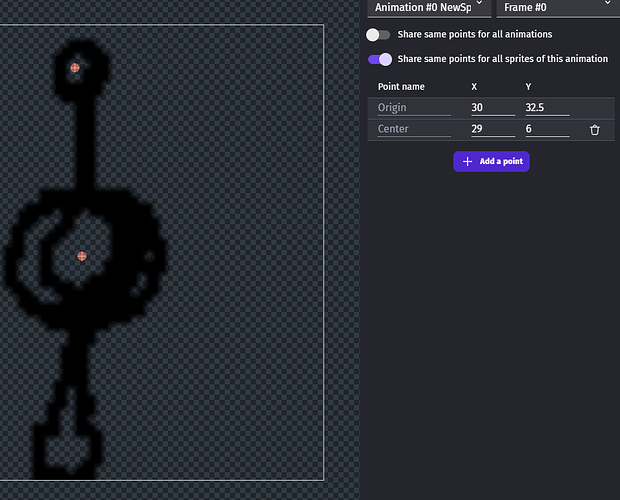Screen dimensions: 620x500
Task: Click the Origin point name field
Action: coord(413,107)
